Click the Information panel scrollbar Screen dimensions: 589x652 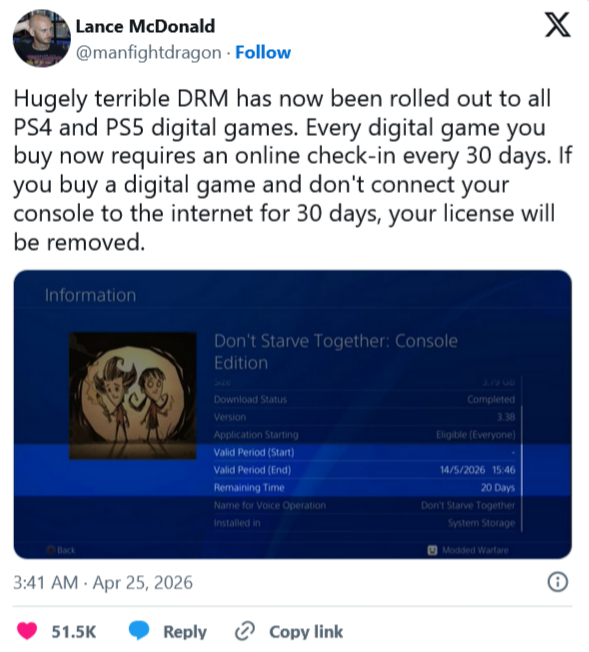coord(521,453)
